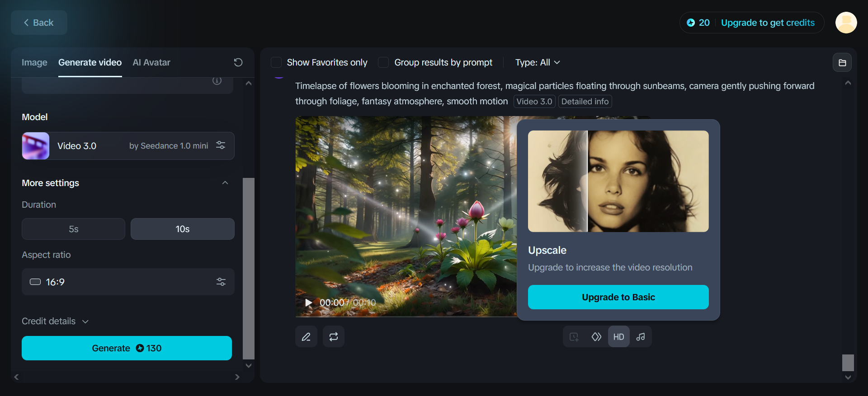Viewport: 868px width, 396px height.
Task: Switch to the AI Avatar tab
Action: click(151, 62)
